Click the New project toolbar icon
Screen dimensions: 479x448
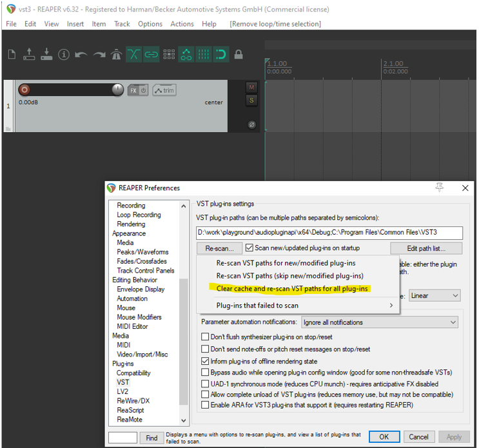[12, 55]
